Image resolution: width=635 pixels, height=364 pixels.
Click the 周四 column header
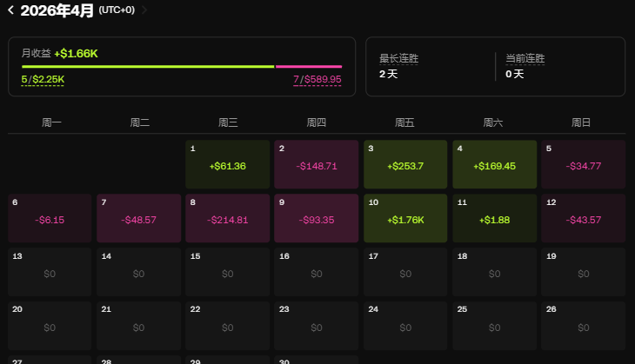[317, 122]
